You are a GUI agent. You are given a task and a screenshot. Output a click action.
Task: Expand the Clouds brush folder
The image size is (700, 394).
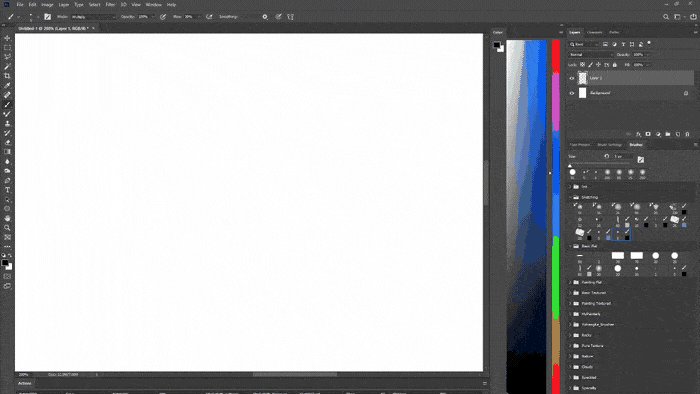[x=571, y=367]
